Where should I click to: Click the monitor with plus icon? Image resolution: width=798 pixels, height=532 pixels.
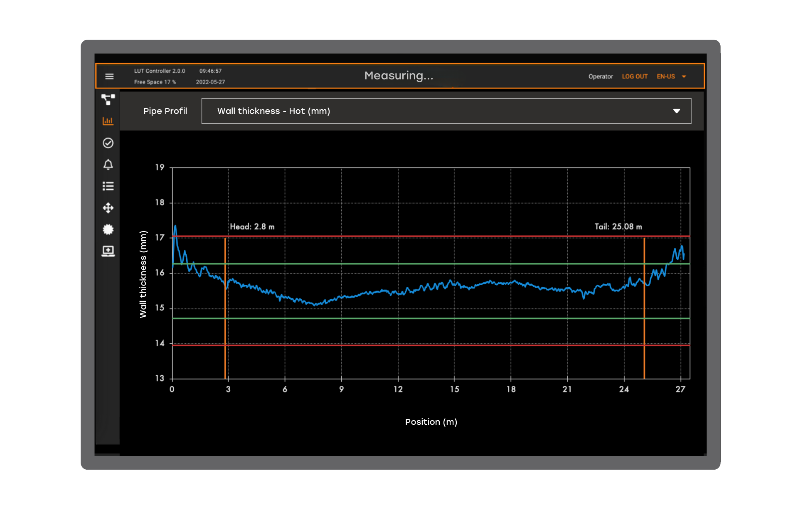coord(108,251)
